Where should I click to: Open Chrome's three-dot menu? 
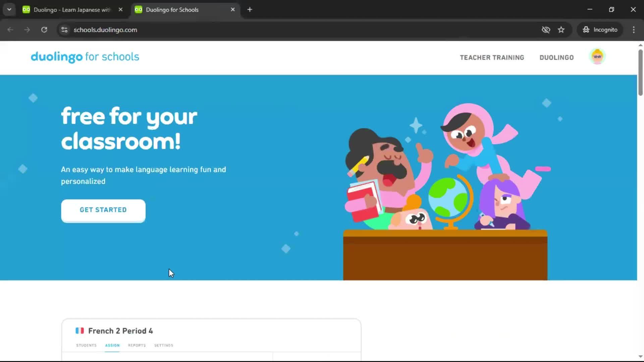(634, 30)
